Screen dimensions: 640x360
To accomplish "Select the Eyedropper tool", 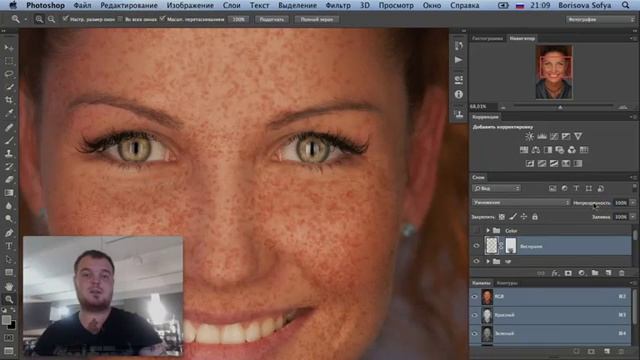I will [9, 113].
